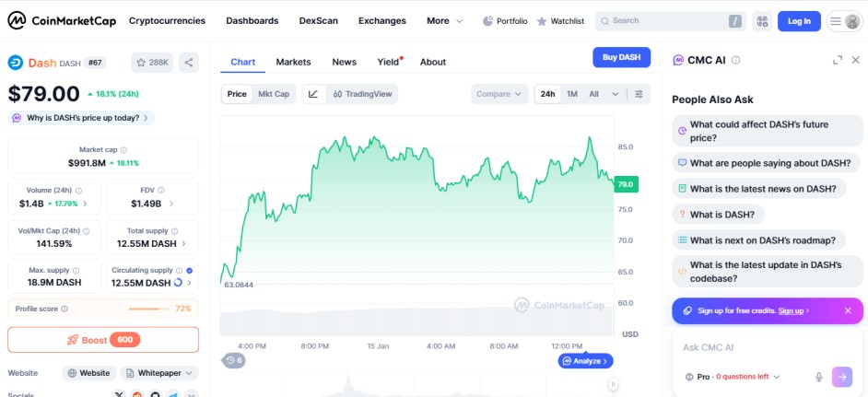Open the CoinMarketCap home logo
The height and width of the screenshot is (397, 868).
tap(62, 21)
